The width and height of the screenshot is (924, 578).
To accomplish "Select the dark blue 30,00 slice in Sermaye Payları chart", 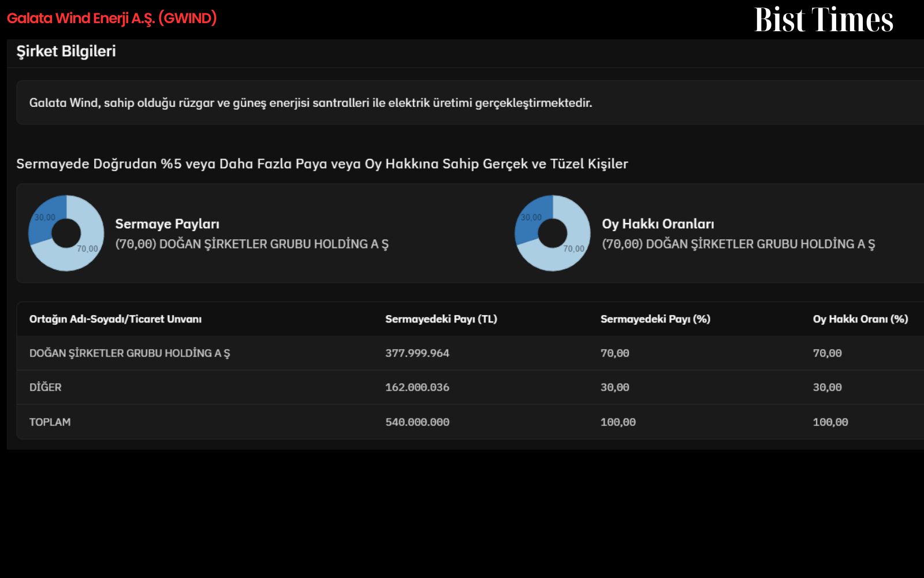I will click(46, 218).
